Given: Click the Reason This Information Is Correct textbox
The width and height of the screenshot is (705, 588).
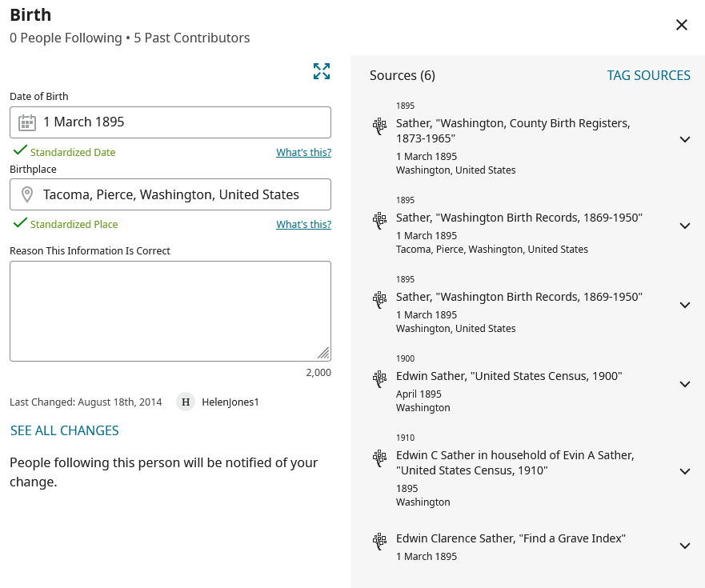Looking at the screenshot, I should click(x=170, y=310).
